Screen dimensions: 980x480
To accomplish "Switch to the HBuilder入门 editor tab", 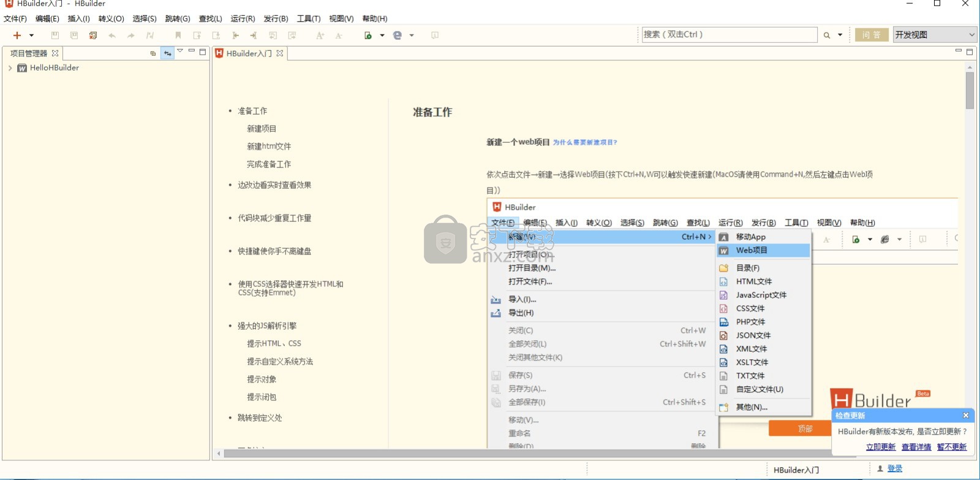I will click(249, 53).
